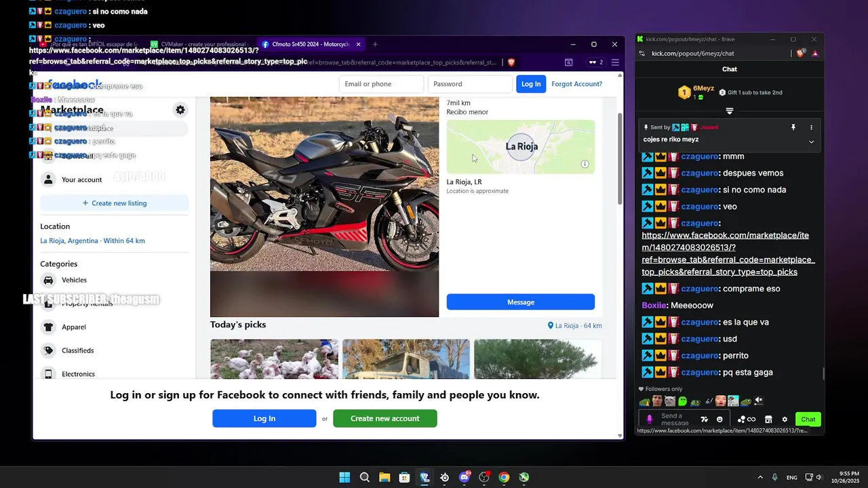Click the header Log In button
This screenshot has width=868, height=488.
coord(531,84)
